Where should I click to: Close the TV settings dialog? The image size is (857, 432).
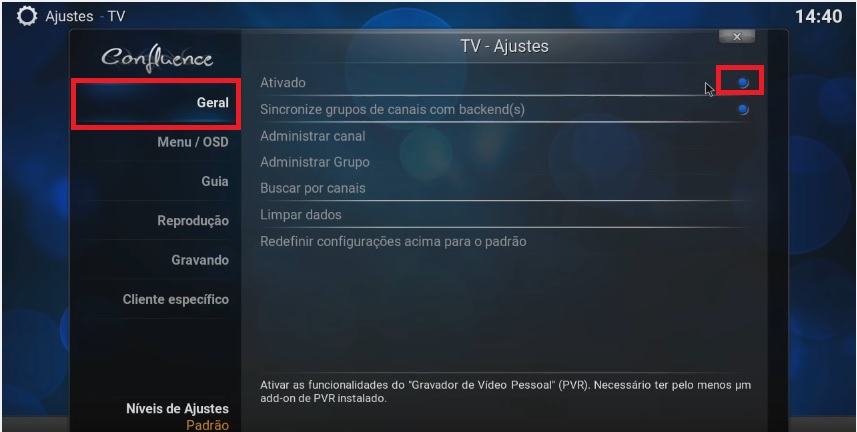pyautogui.click(x=737, y=37)
